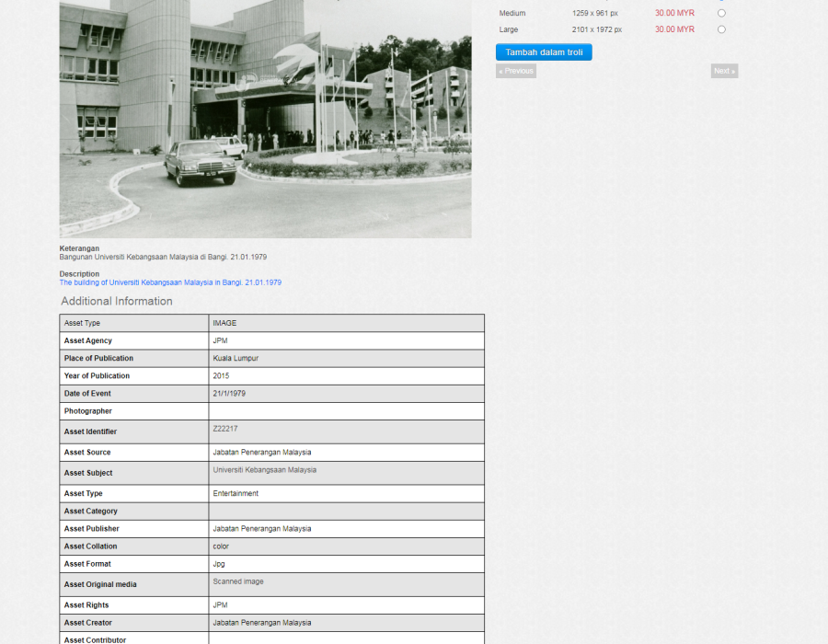This screenshot has width=828, height=644.
Task: Click the Date of Event label
Action: coord(87,393)
